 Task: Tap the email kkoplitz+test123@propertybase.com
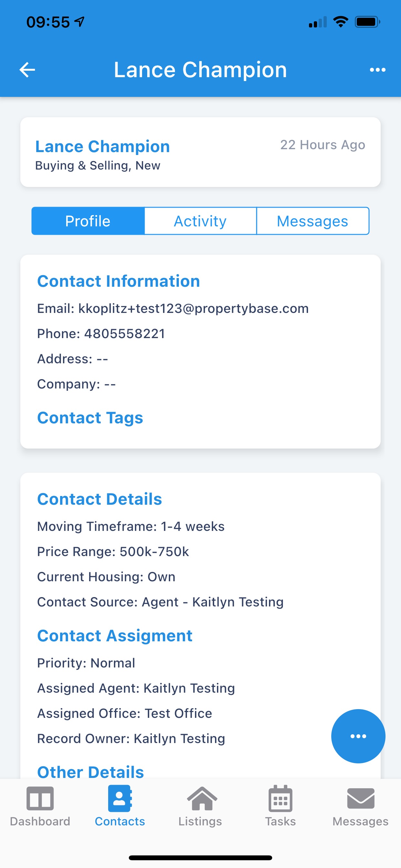193,309
